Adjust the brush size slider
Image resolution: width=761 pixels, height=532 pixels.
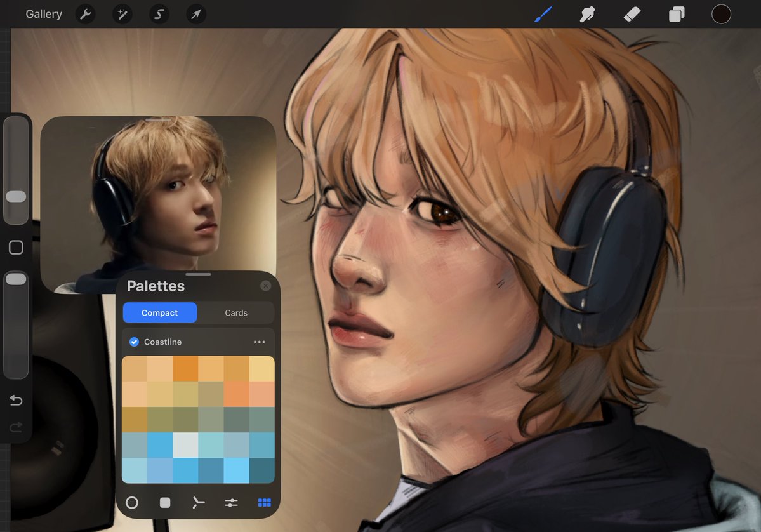(x=16, y=197)
